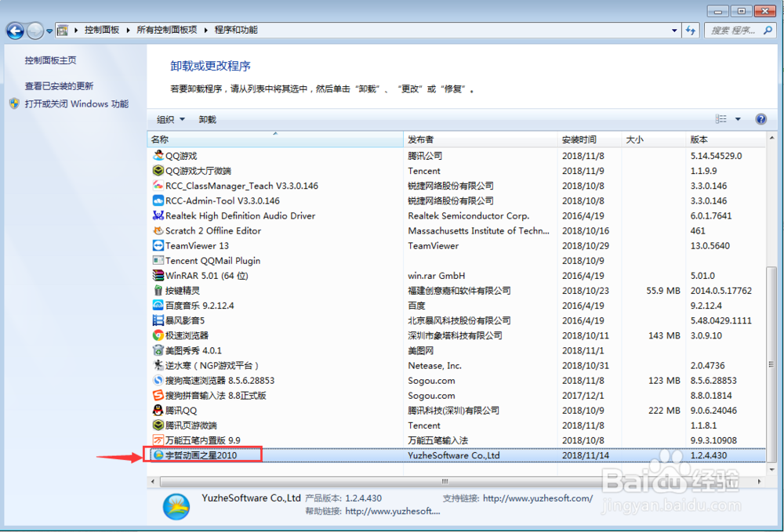Screen dimensions: 784x532
Task: Click the 控制面板 breadcrumb
Action: tap(101, 30)
